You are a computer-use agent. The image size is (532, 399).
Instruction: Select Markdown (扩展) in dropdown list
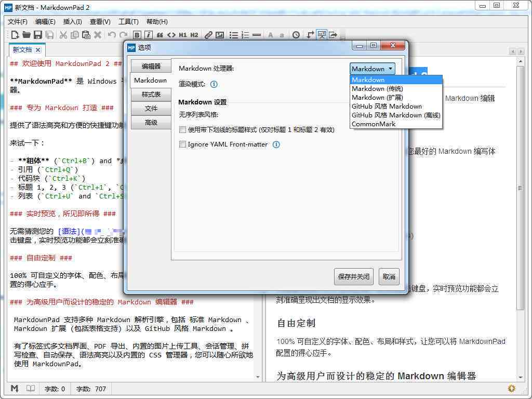click(x=396, y=97)
